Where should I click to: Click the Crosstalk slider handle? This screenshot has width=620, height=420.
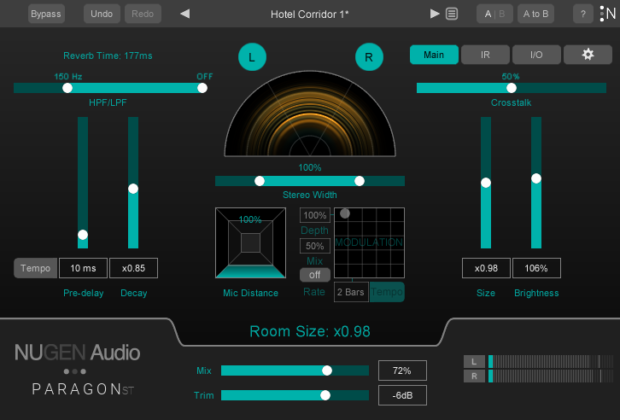pyautogui.click(x=511, y=88)
